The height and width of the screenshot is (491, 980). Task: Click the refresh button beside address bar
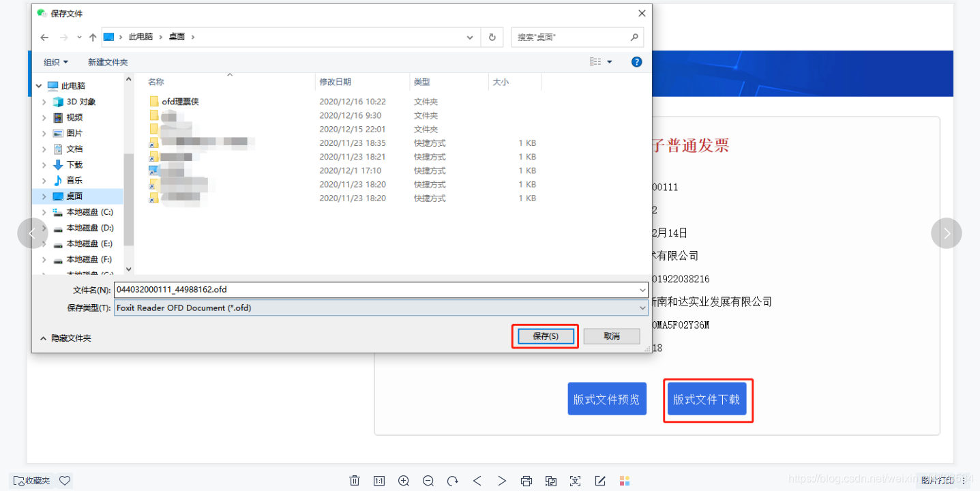point(492,38)
